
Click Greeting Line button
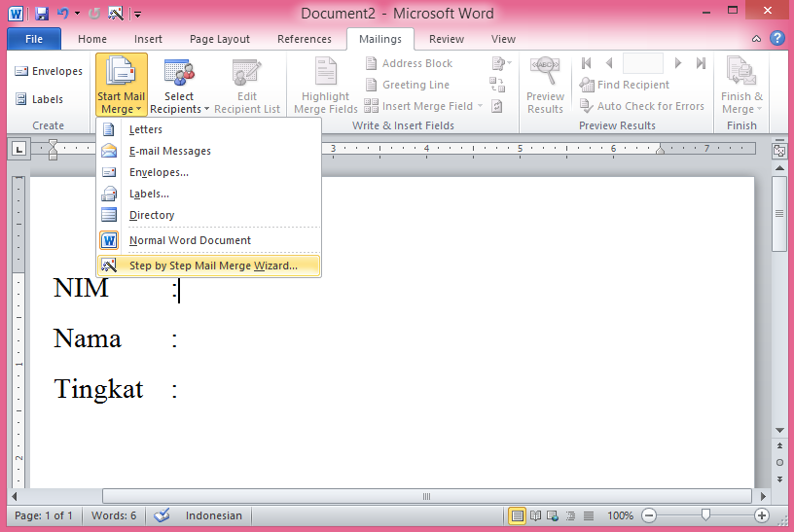[407, 85]
